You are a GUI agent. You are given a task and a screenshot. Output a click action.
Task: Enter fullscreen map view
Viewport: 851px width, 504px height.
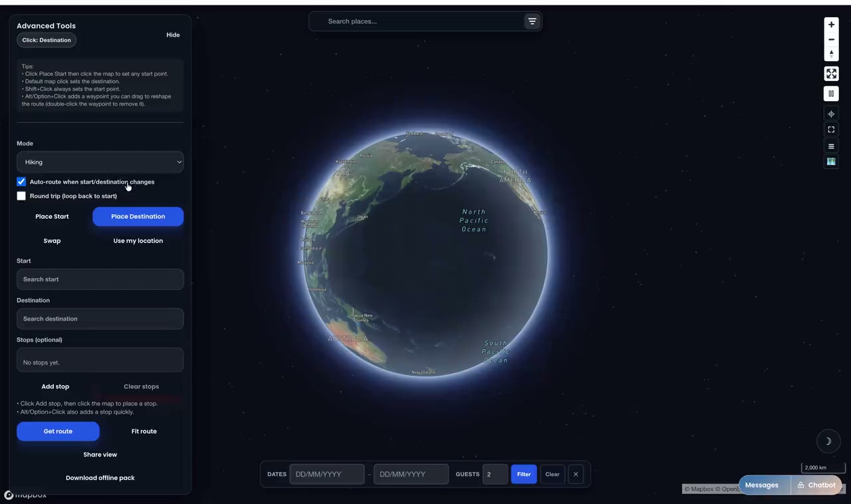click(831, 73)
